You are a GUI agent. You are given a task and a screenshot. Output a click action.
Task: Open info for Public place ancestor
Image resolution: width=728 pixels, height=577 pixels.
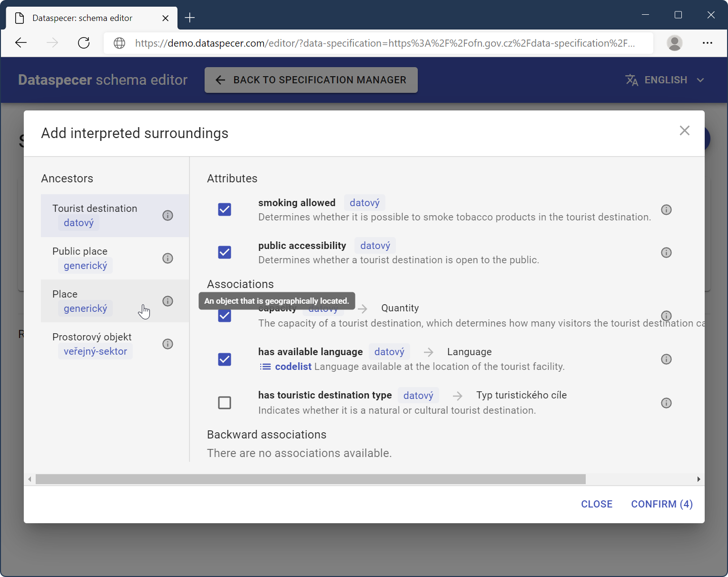click(167, 259)
